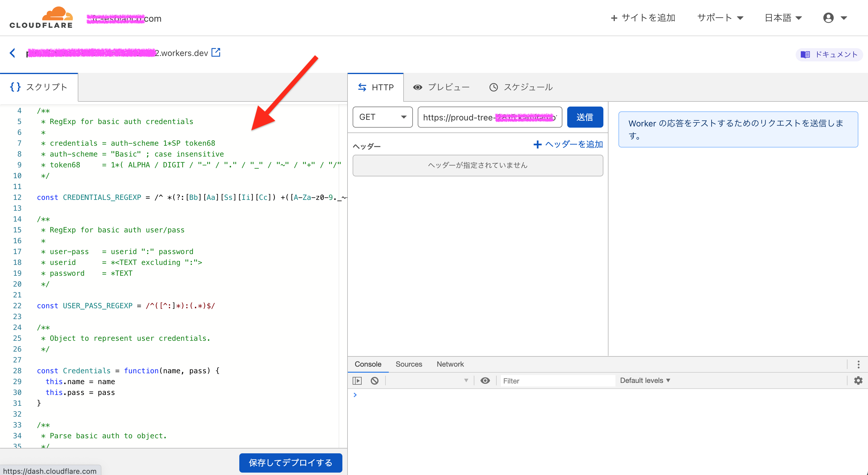Open the サポート support dropdown
Image resolution: width=868 pixels, height=475 pixels.
point(720,18)
